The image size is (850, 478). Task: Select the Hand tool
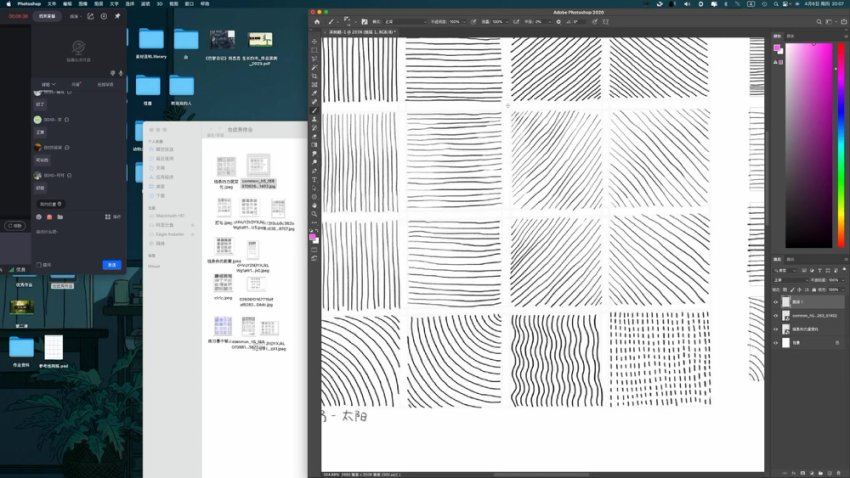click(x=314, y=205)
